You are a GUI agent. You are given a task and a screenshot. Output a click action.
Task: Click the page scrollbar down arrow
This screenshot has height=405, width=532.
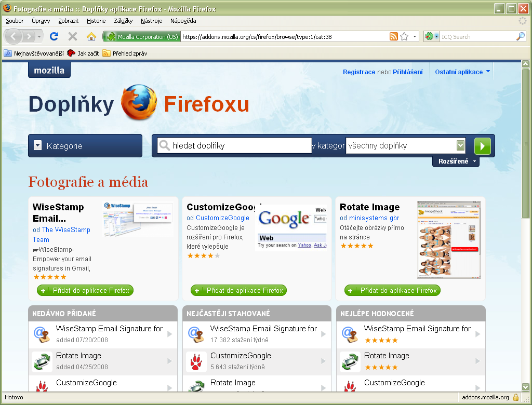[526, 387]
